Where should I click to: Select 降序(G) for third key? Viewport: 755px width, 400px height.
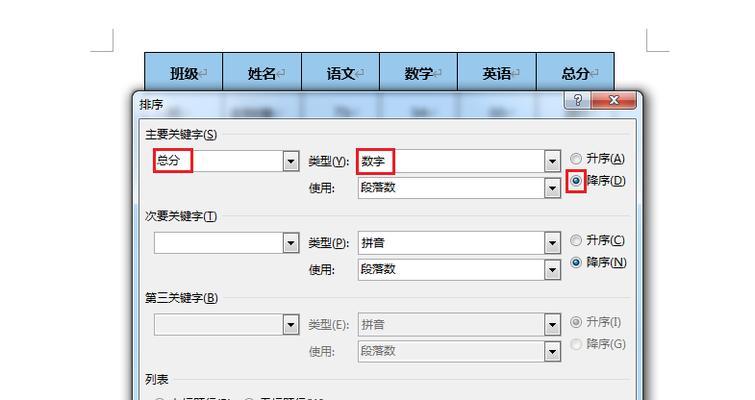tap(598, 344)
